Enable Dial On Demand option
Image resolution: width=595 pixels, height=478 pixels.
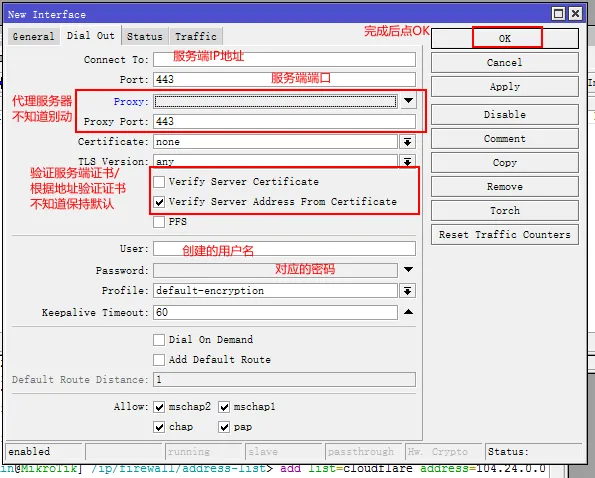pos(159,340)
